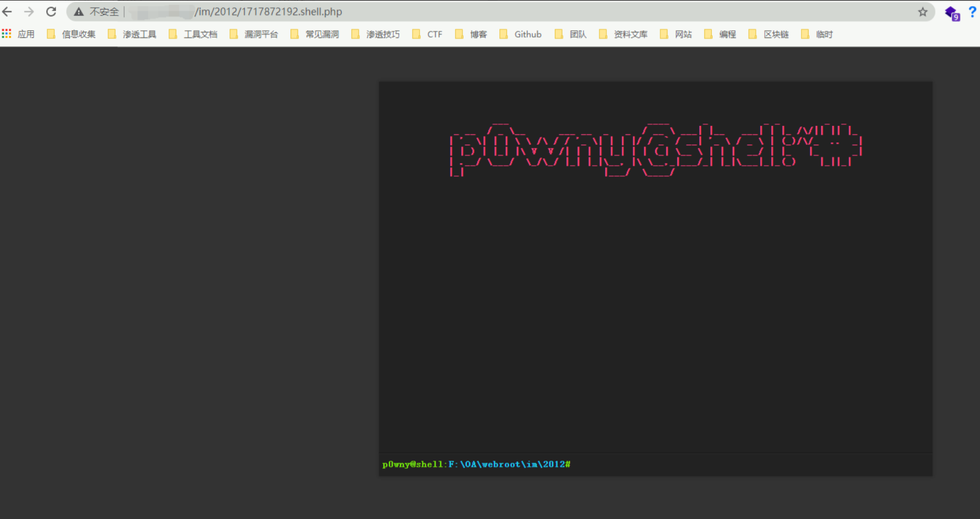Expand the 渗透工具 bookmark folder
Viewport: 980px width, 519px height.
132,34
